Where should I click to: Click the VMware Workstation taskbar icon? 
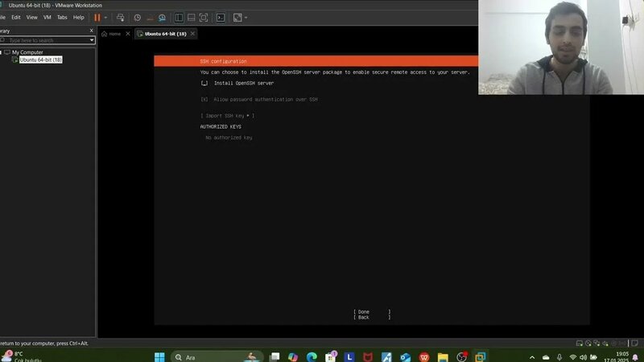coord(480,357)
